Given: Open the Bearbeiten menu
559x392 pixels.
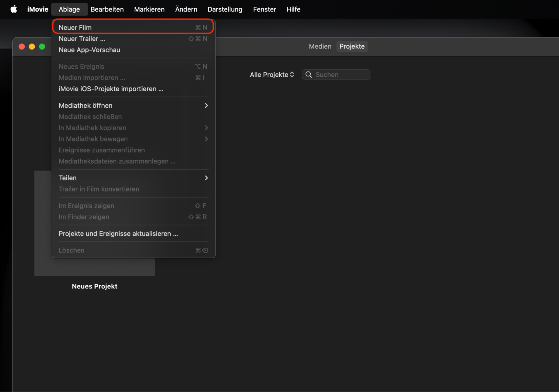Looking at the screenshot, I should coord(107,9).
